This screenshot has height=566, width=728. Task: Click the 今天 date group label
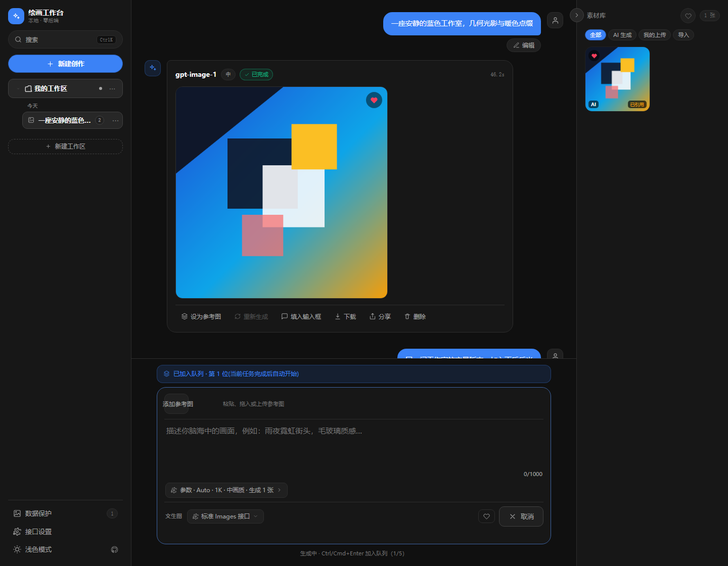32,106
